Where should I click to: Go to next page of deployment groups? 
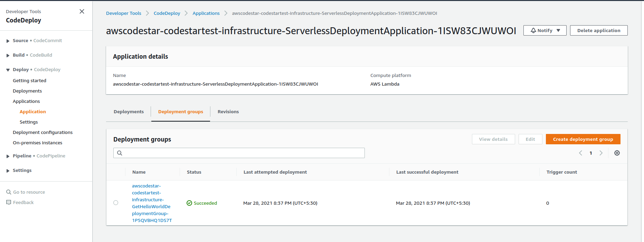pos(601,153)
